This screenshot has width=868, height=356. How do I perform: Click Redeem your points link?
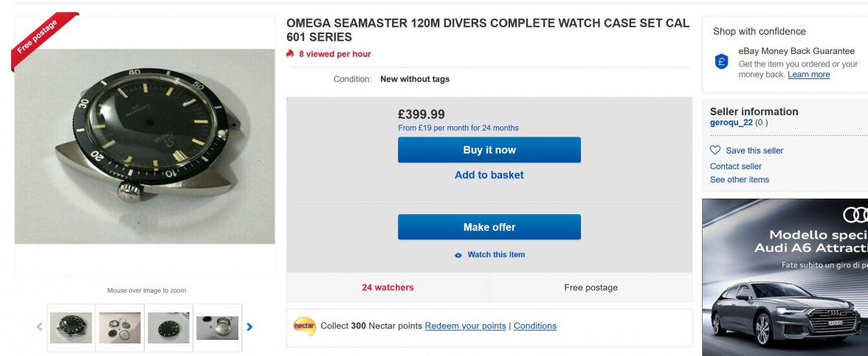(x=465, y=326)
